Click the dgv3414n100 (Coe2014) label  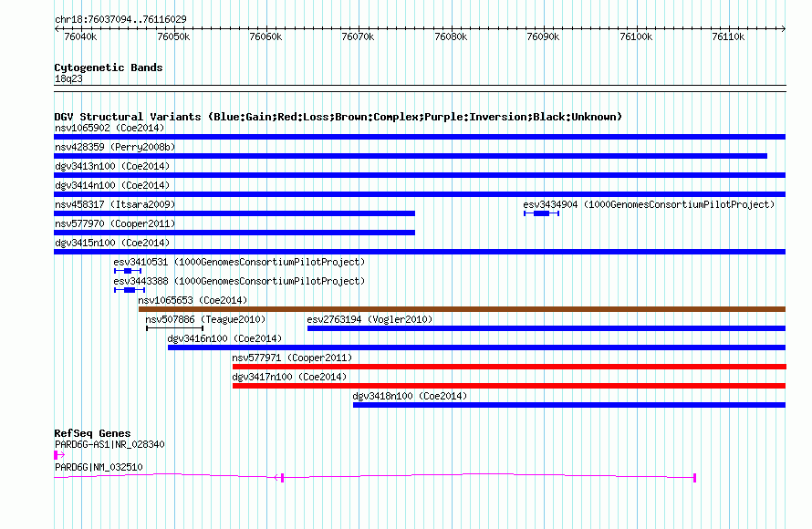[x=112, y=185]
